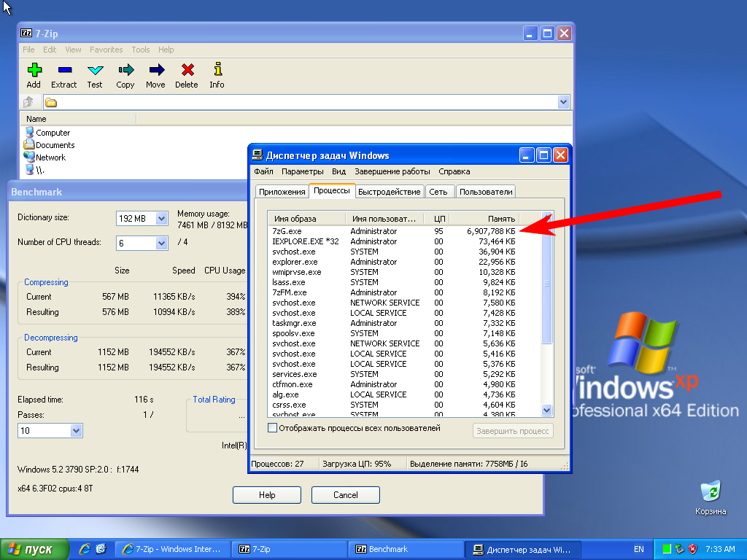Click the Name column header in 7-Zip
The image size is (747, 560).
pos(79,119)
